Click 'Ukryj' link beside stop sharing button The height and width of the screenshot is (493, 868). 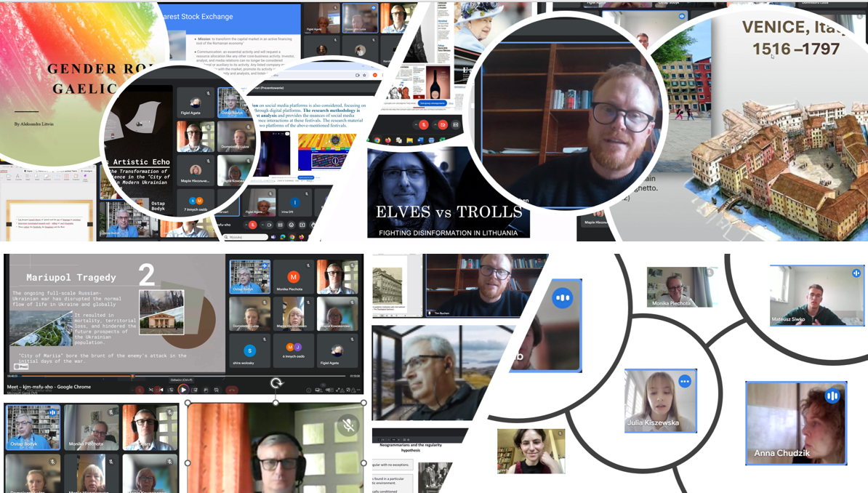tap(451, 103)
